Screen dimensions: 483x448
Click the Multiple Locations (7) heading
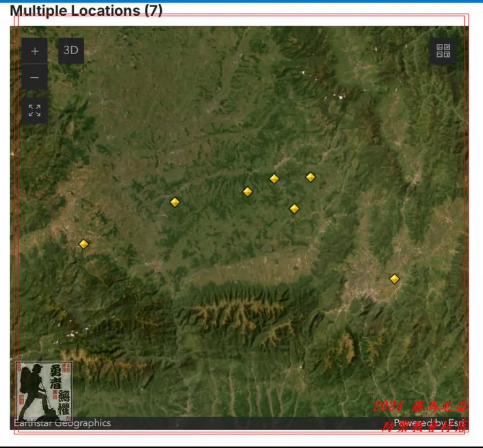tap(86, 10)
